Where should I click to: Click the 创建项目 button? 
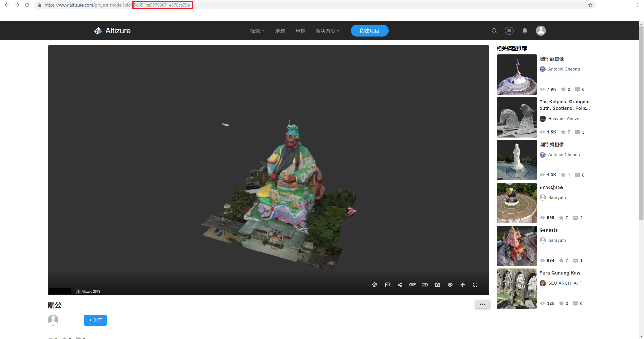pyautogui.click(x=370, y=30)
